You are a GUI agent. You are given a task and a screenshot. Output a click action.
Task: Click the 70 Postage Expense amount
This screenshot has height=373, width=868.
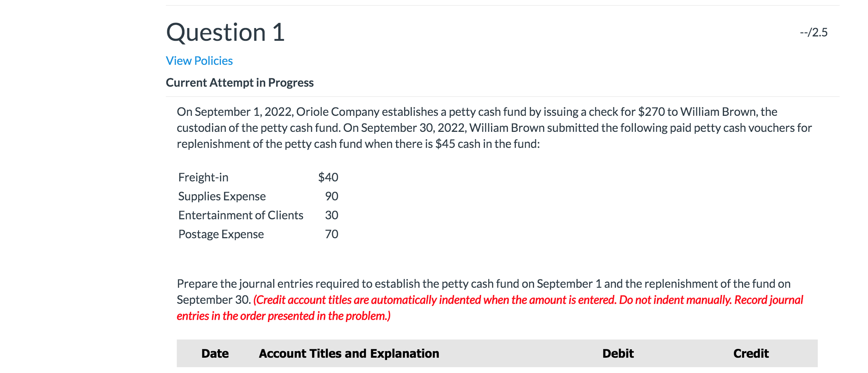(331, 234)
